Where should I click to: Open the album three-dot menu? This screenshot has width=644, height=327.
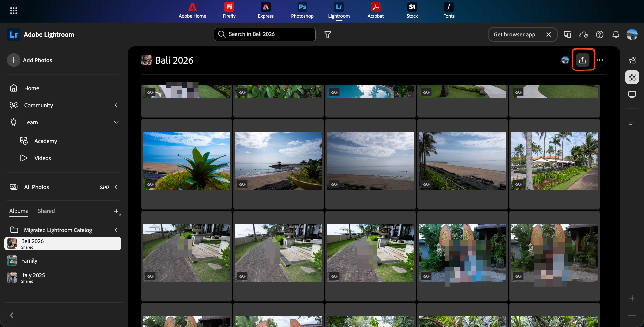click(599, 60)
